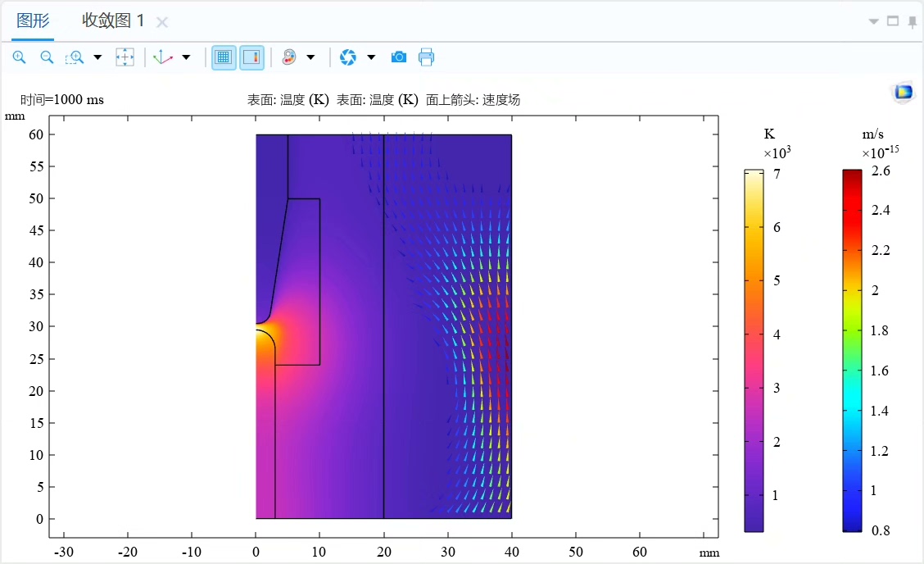Click the camera capture icon

[x=399, y=57]
